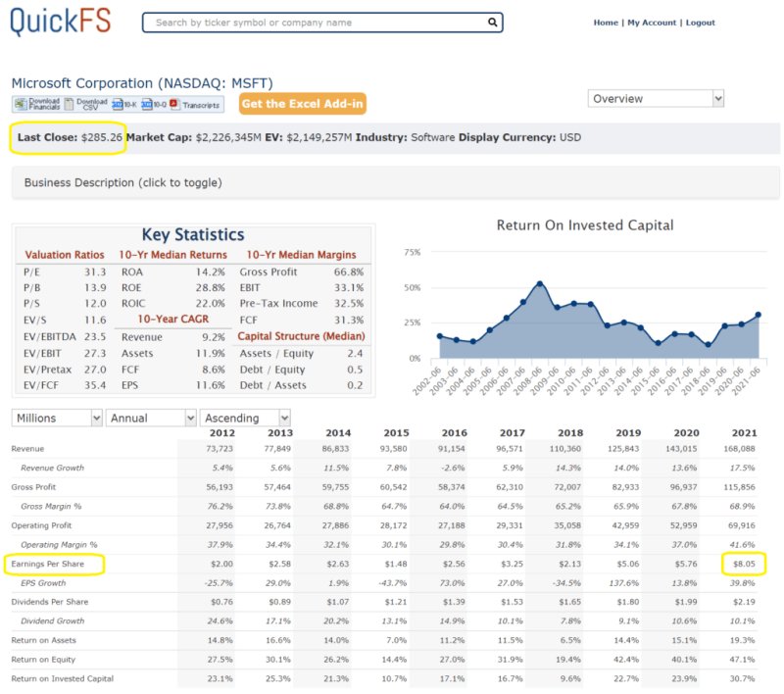Click the EPS Growth row label
This screenshot has width=784, height=694.
[x=43, y=583]
